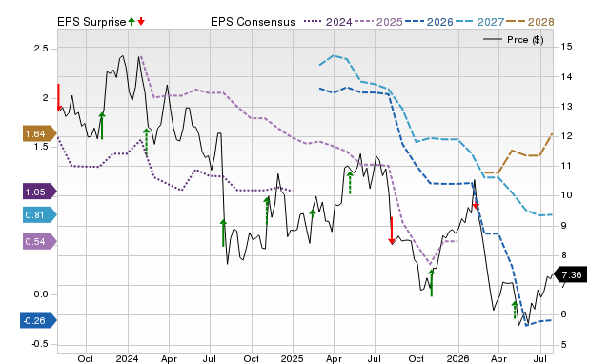Click the 12 price axis label

tap(566, 135)
